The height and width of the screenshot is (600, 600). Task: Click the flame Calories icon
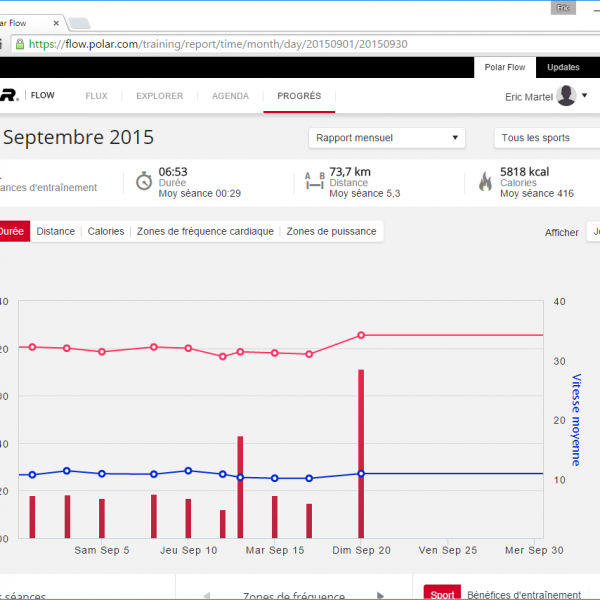point(485,181)
